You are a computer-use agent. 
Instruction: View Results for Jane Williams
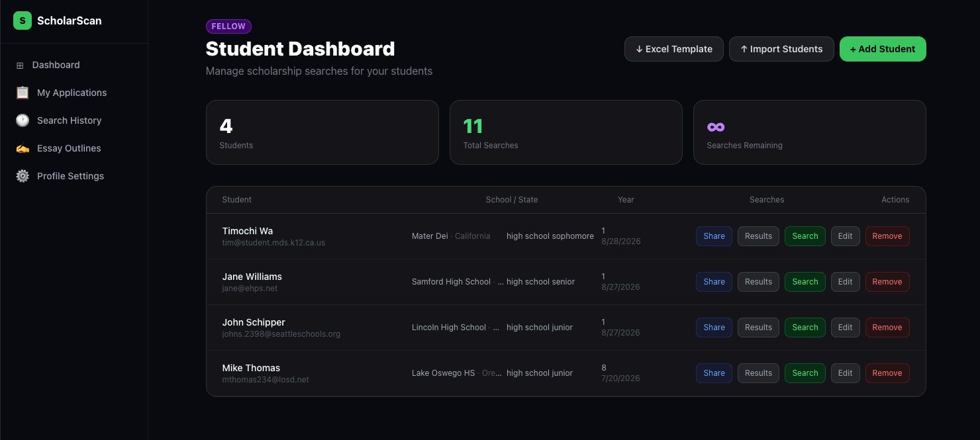click(758, 282)
